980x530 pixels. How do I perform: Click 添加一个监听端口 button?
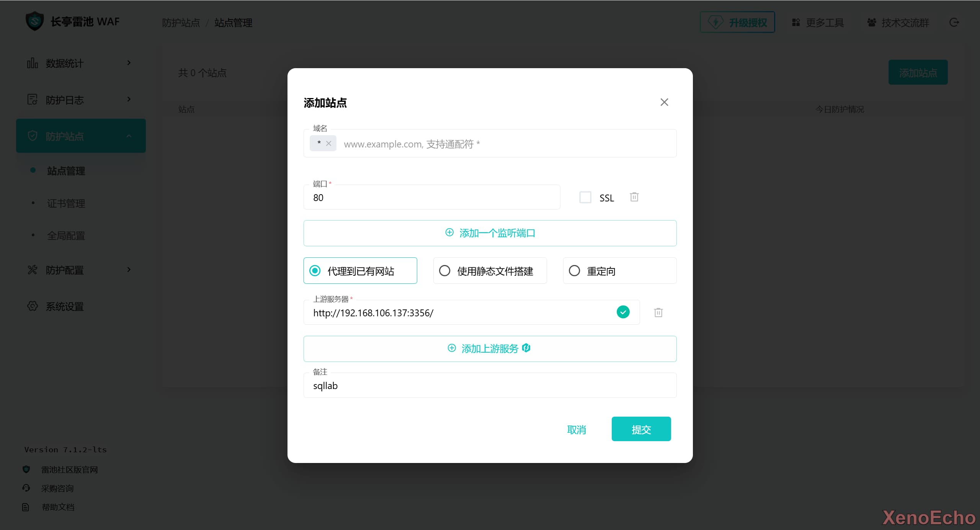coord(490,233)
